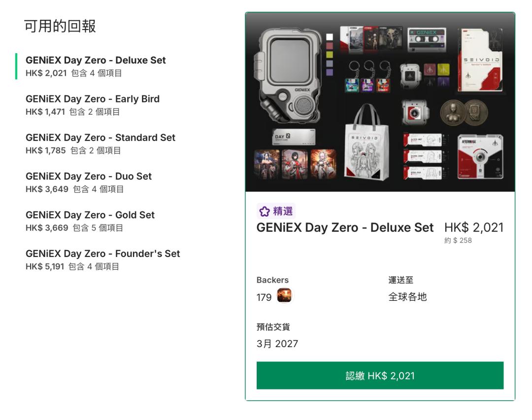Pick the GENiEX Day Zero - Gold Set
This screenshot has height=420, width=532.
click(x=90, y=221)
